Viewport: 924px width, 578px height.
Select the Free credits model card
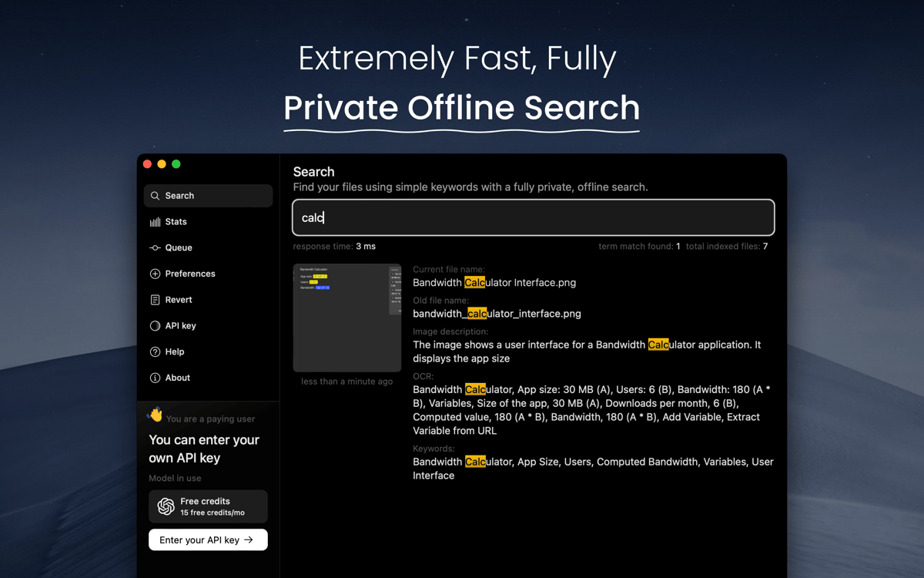208,506
